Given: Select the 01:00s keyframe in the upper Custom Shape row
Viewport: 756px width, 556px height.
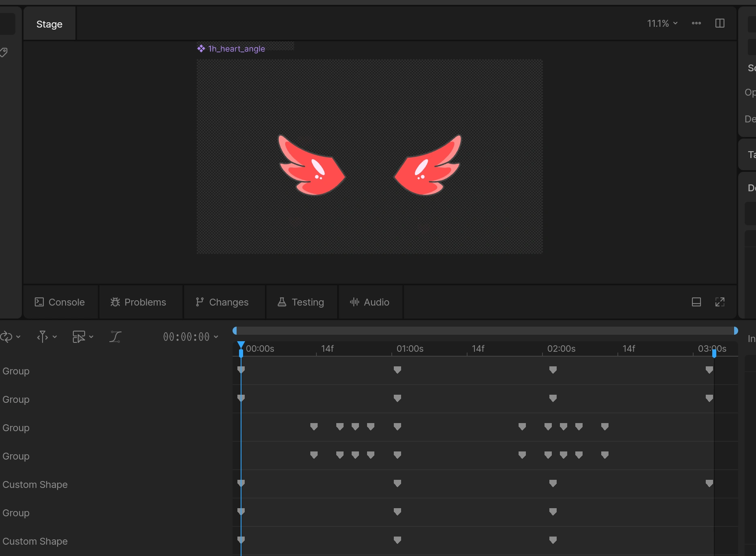Looking at the screenshot, I should click(x=397, y=483).
